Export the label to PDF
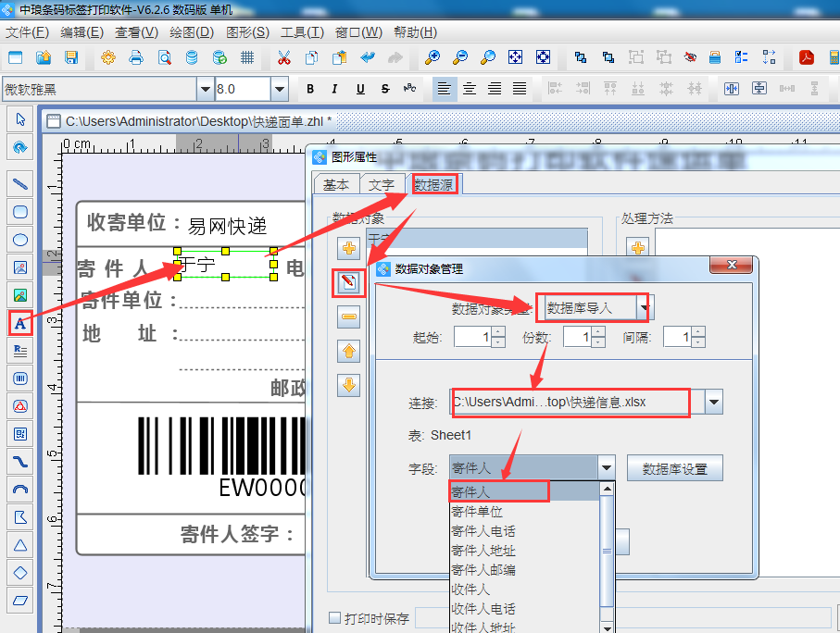 point(809,56)
